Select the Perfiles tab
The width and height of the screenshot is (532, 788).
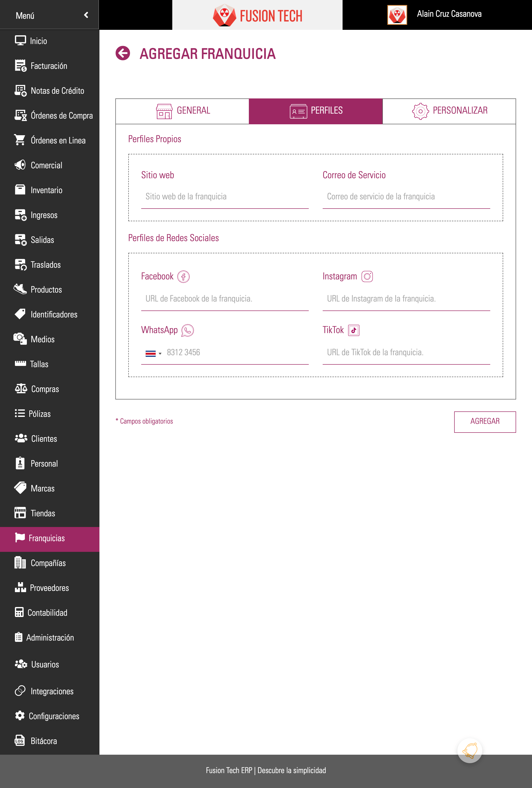coord(316,111)
